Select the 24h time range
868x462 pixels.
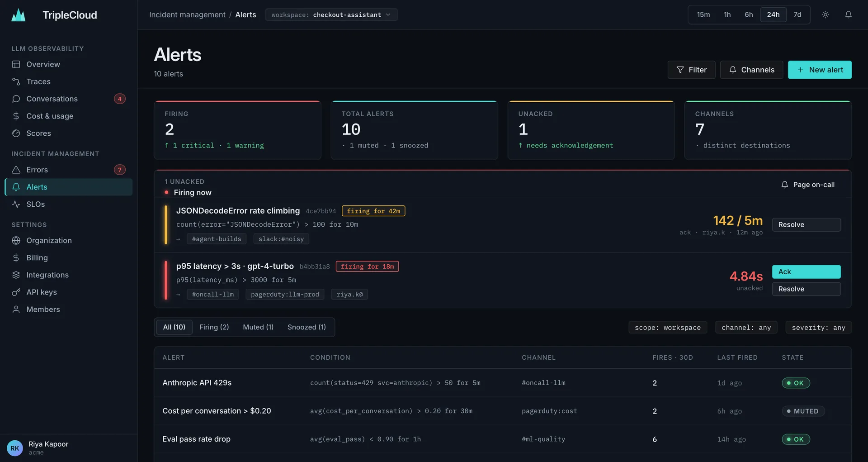click(x=774, y=14)
